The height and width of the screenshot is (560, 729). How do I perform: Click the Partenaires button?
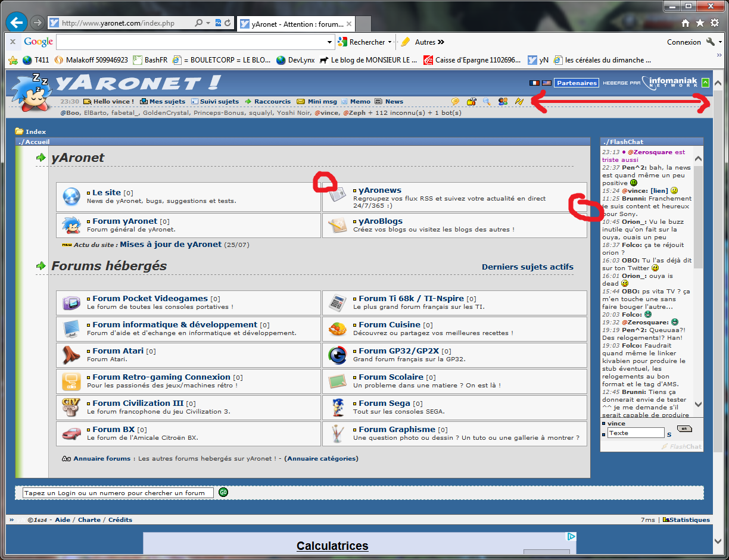[x=577, y=83]
